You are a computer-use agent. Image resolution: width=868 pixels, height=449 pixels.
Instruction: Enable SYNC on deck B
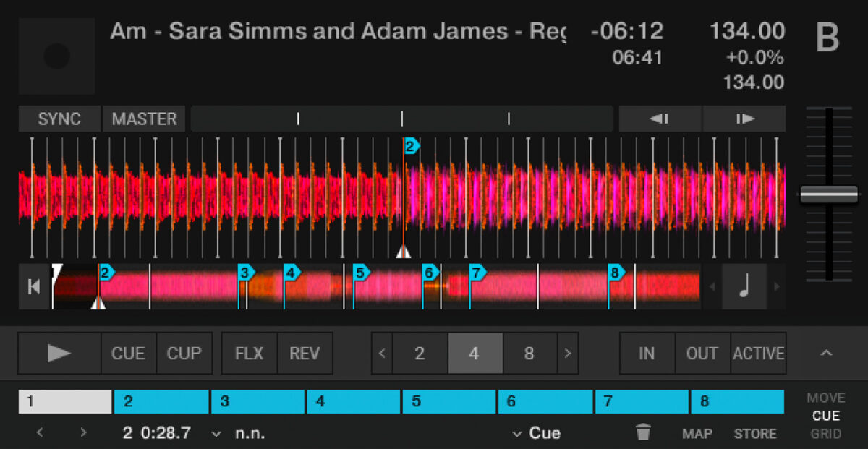coord(59,119)
